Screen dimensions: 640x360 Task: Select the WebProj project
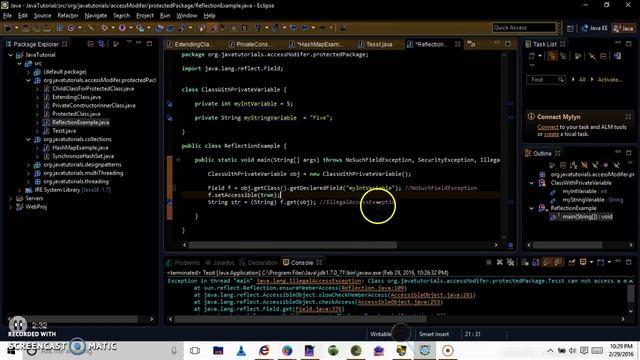click(x=36, y=207)
